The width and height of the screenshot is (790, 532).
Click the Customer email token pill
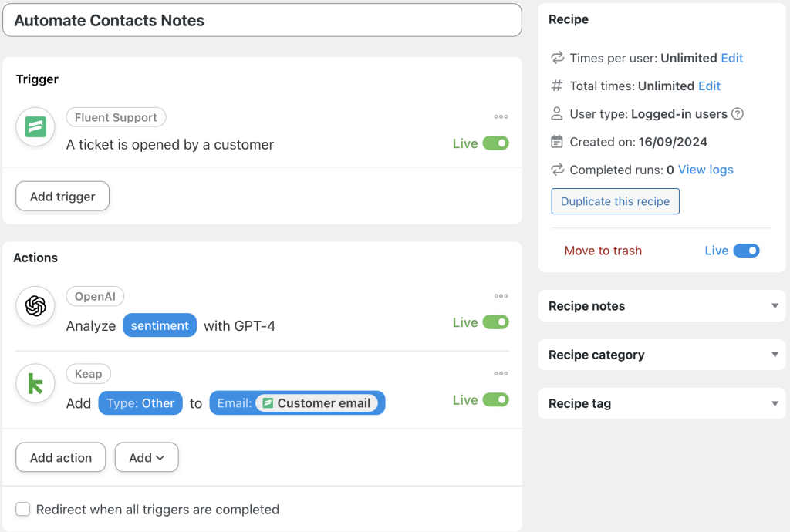[316, 403]
